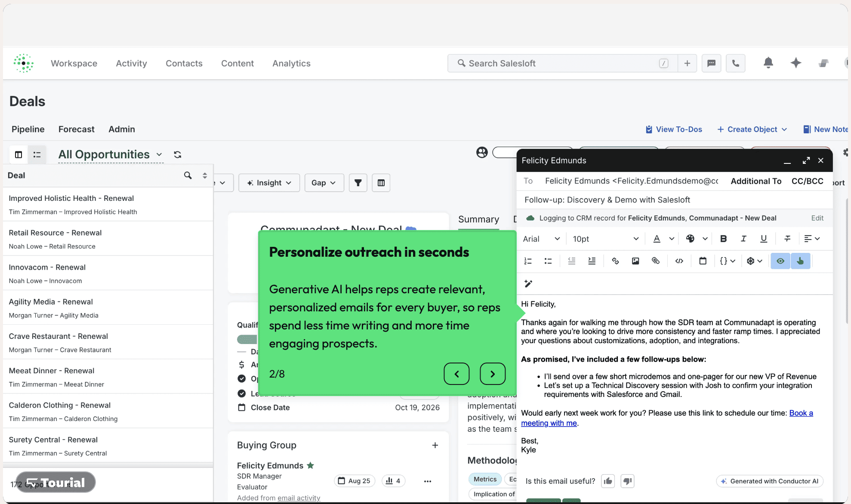Switch to list view layout icon
Viewport: 851px width, 504px height.
[x=37, y=154]
